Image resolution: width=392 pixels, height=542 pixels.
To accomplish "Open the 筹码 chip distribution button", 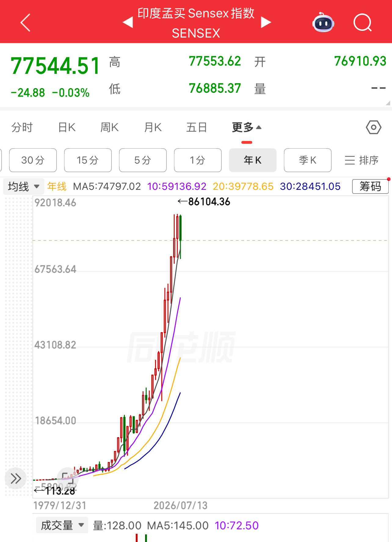I will click(370, 186).
